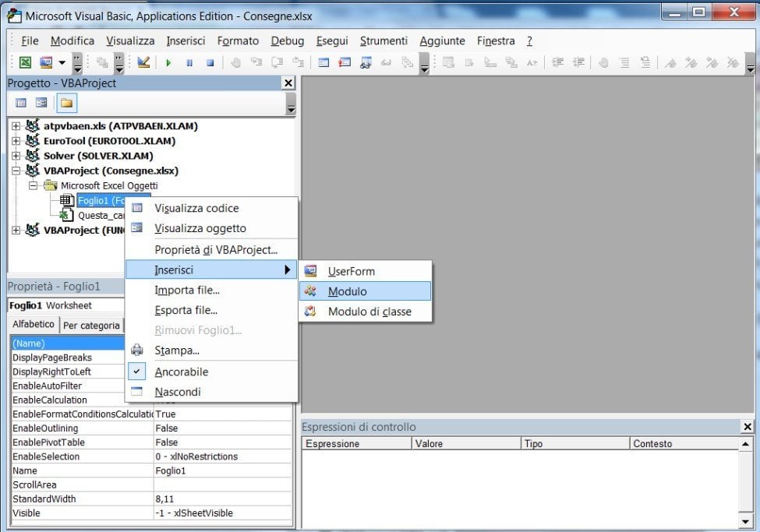The width and height of the screenshot is (760, 532).
Task: Open the Immediate window from toolbar
Action: coord(345,62)
